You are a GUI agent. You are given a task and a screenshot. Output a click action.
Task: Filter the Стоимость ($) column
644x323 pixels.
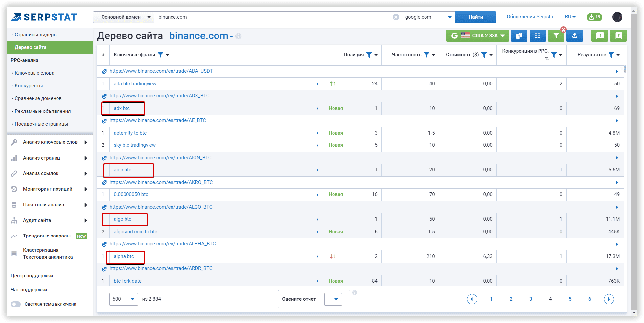(x=484, y=55)
